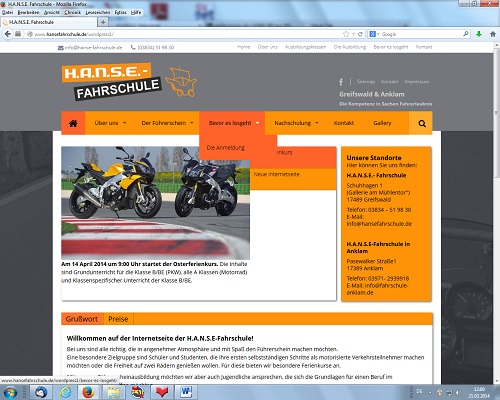Open the URL history dropdown arrow

pos(354,34)
